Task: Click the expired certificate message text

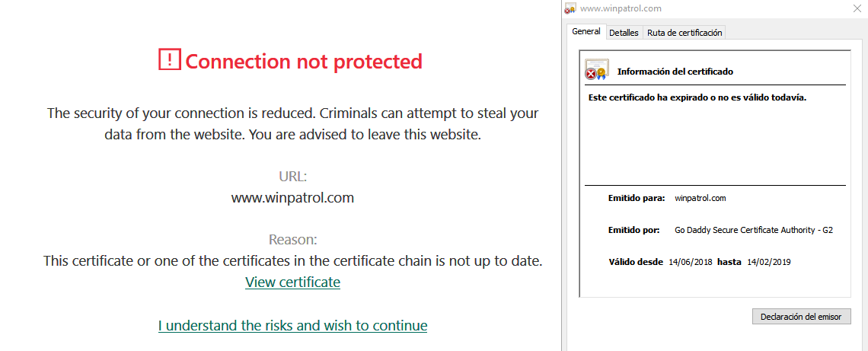Action: (x=697, y=97)
